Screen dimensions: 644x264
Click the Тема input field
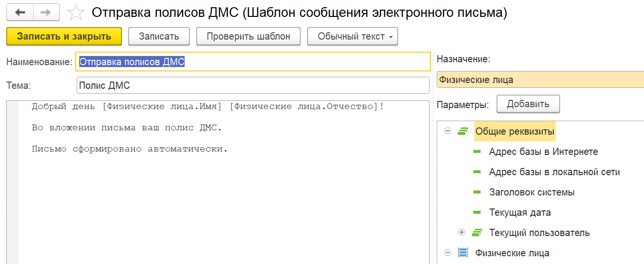(253, 86)
